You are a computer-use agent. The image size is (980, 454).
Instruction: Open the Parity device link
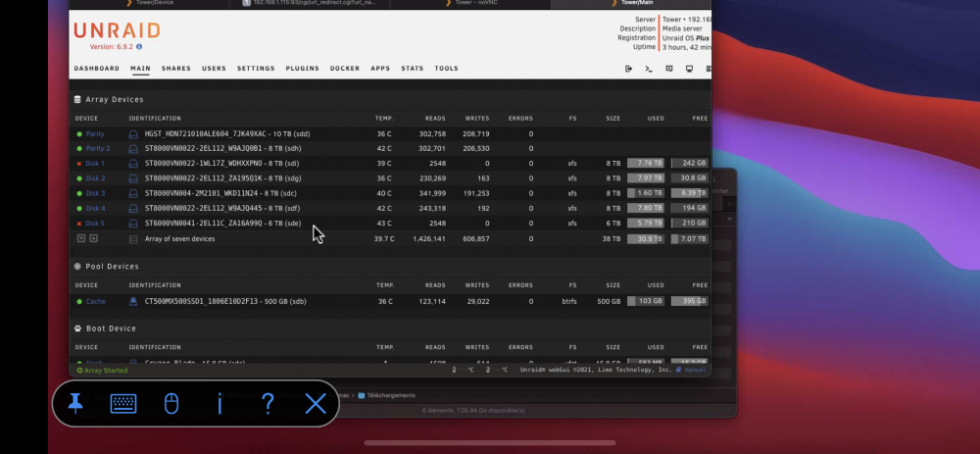(x=95, y=133)
